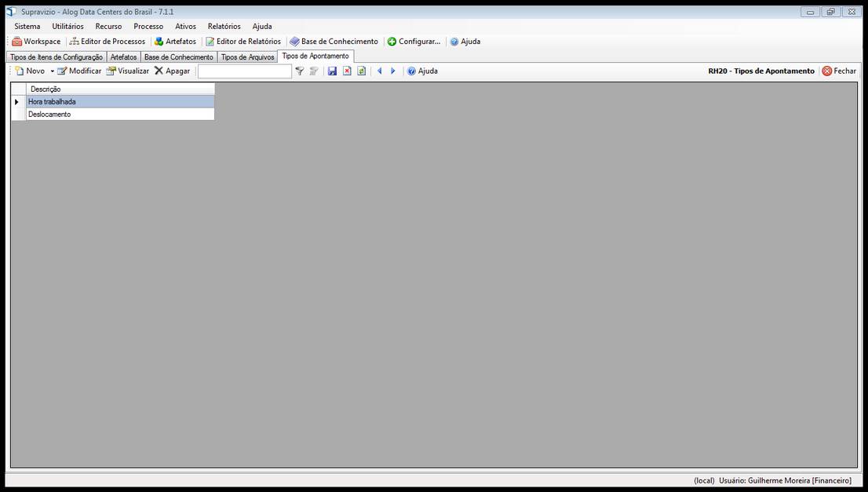The height and width of the screenshot is (492, 868).
Task: Close the tab with Fechar
Action: point(839,71)
